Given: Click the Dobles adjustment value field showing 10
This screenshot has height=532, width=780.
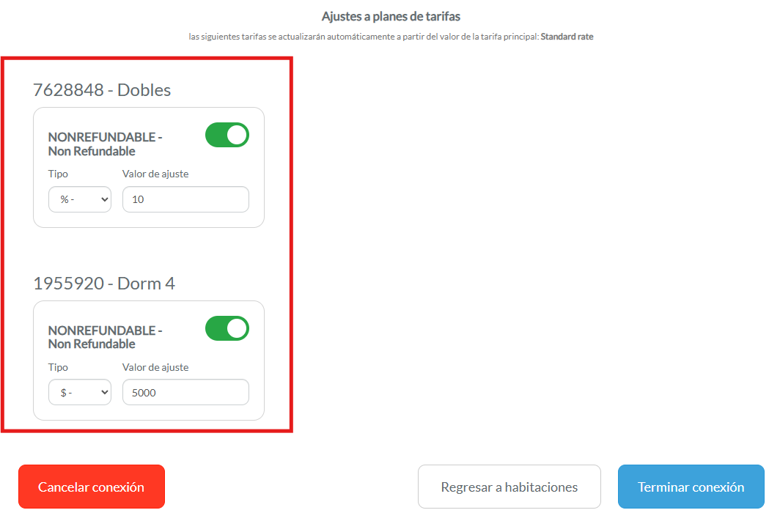Looking at the screenshot, I should tap(185, 199).
